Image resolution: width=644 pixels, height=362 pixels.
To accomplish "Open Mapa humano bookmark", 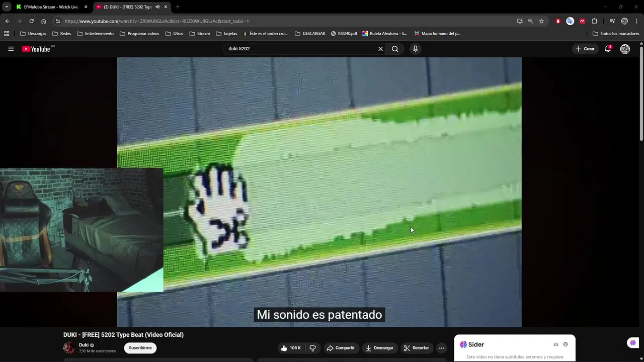I will [437, 34].
